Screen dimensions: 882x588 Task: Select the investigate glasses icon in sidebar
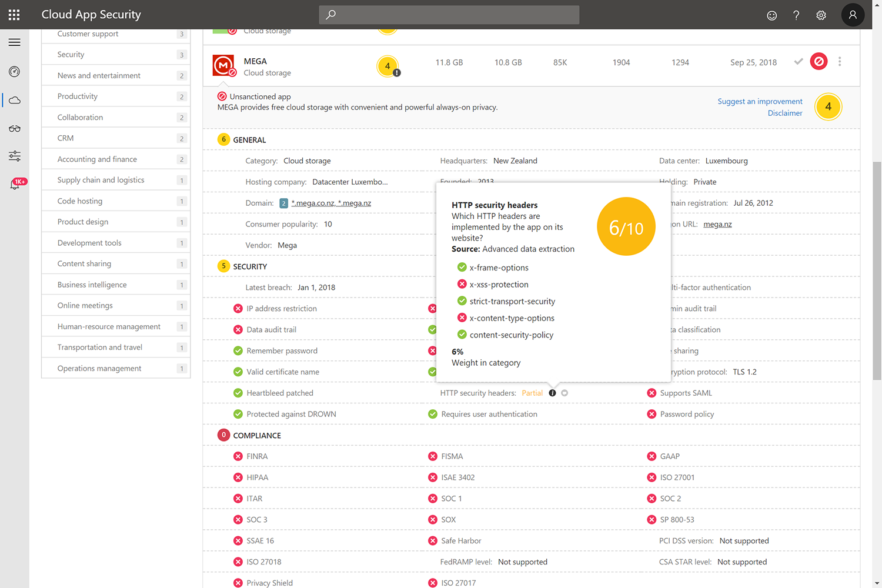point(15,128)
